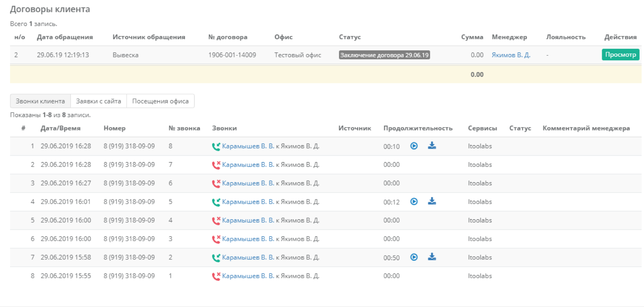Download recording of call number 8
This screenshot has width=644, height=307.
point(432,146)
